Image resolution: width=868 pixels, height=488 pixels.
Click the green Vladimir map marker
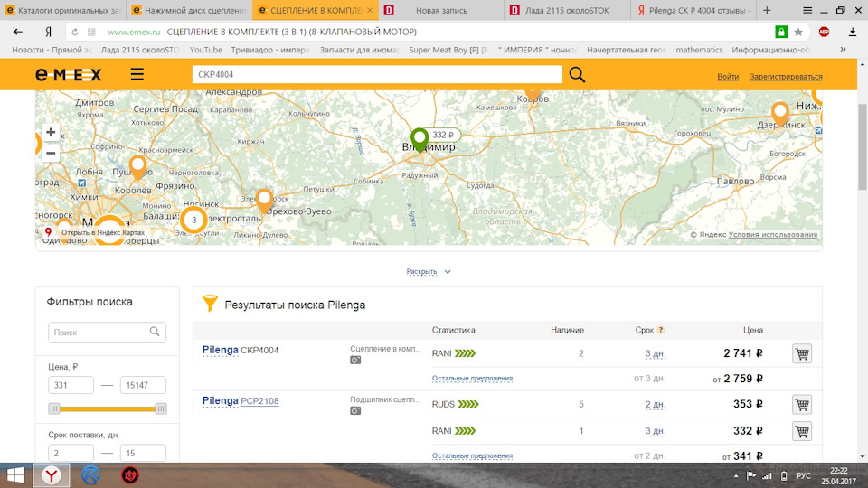(420, 139)
